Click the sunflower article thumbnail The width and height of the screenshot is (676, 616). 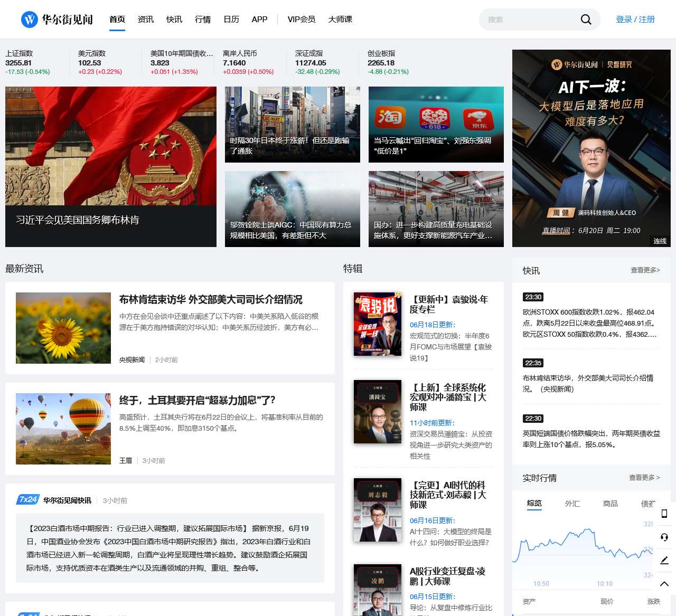pyautogui.click(x=63, y=328)
